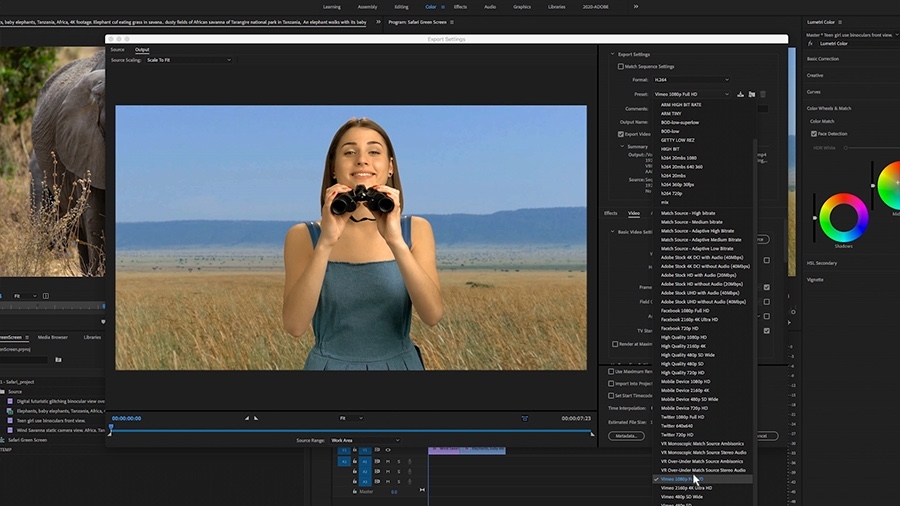Open the Source Range Work Area dropdown
Screen dimensions: 900x506
tap(365, 440)
